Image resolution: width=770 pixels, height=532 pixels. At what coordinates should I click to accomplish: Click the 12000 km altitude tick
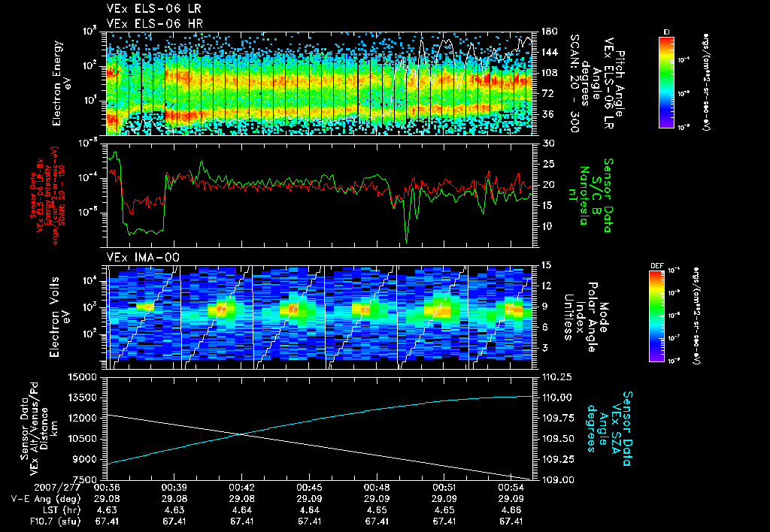[83, 418]
